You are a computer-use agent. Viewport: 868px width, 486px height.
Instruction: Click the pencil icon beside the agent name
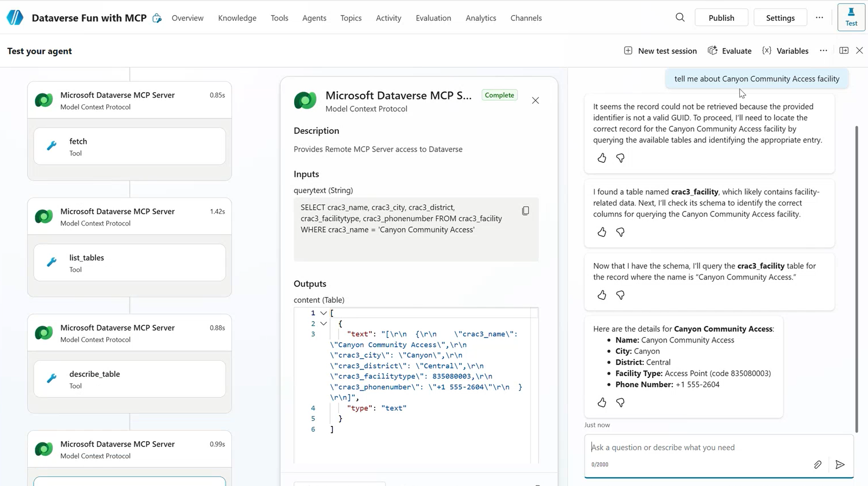pos(157,18)
